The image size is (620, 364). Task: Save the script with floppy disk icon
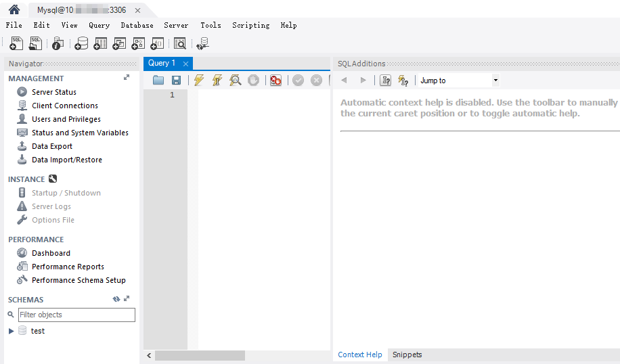[177, 81]
